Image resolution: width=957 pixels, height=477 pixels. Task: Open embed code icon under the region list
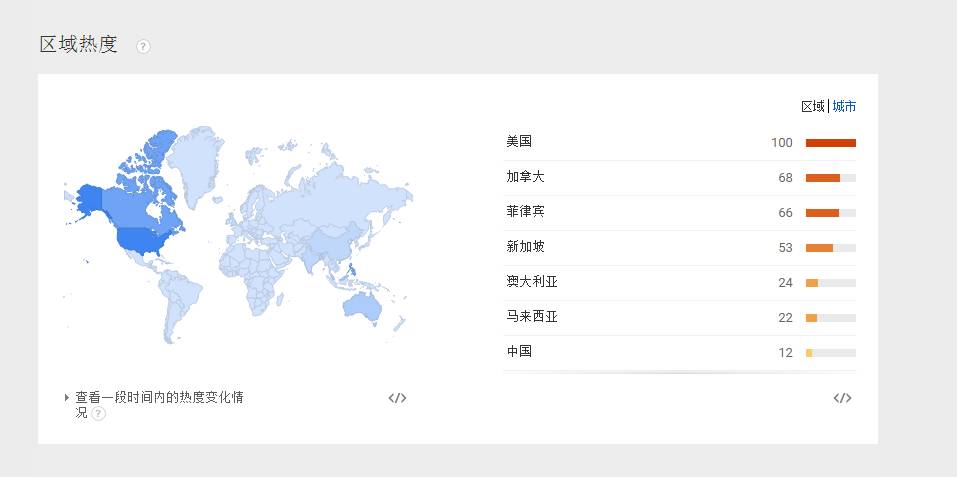(842, 398)
